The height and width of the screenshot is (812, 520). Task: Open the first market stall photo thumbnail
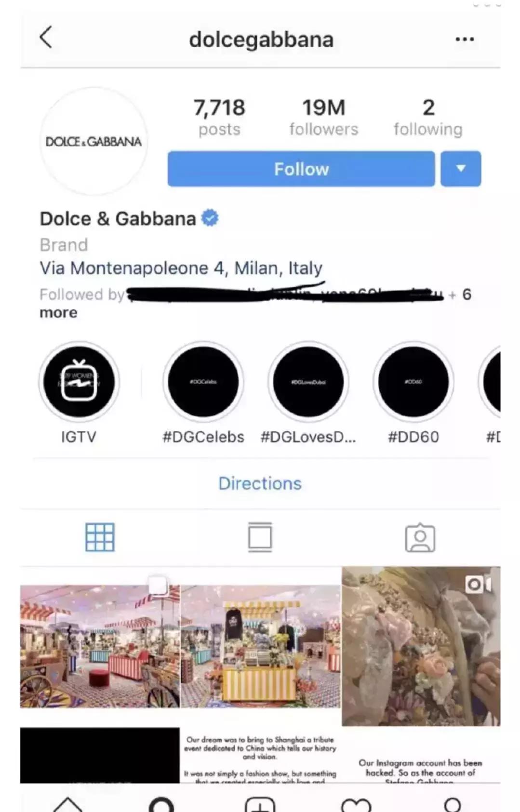(x=100, y=646)
